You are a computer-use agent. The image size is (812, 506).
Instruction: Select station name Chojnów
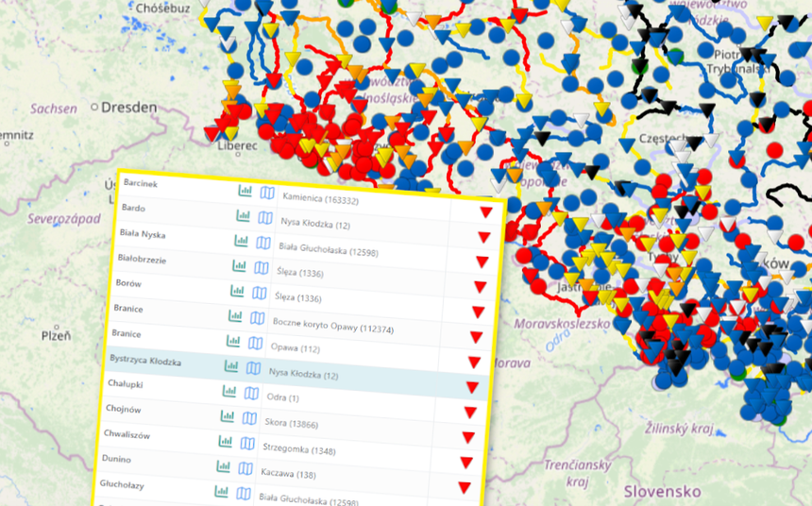[124, 409]
